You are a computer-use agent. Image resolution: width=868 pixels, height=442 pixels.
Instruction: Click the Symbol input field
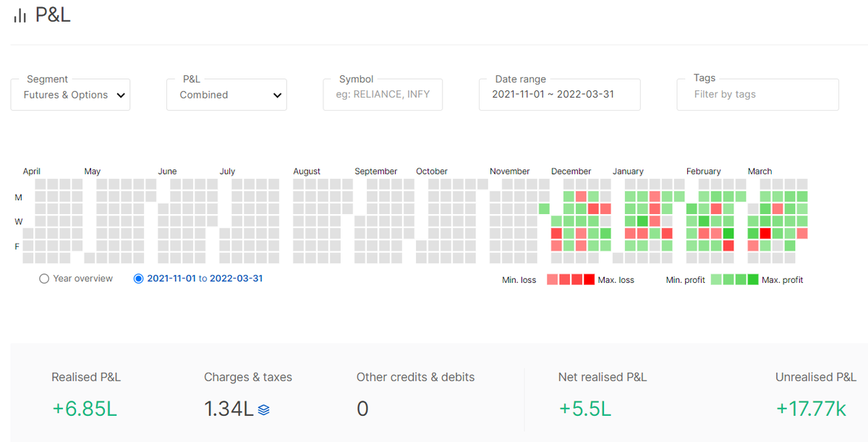pyautogui.click(x=383, y=95)
